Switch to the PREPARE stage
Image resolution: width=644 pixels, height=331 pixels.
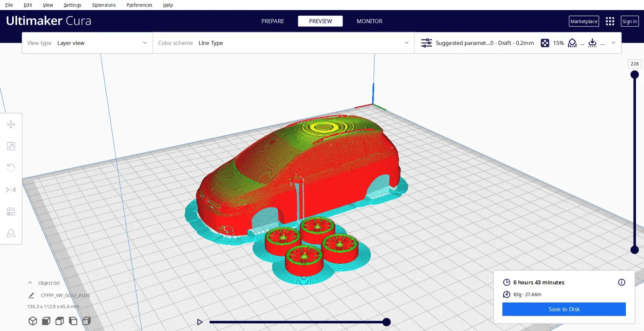pos(272,21)
